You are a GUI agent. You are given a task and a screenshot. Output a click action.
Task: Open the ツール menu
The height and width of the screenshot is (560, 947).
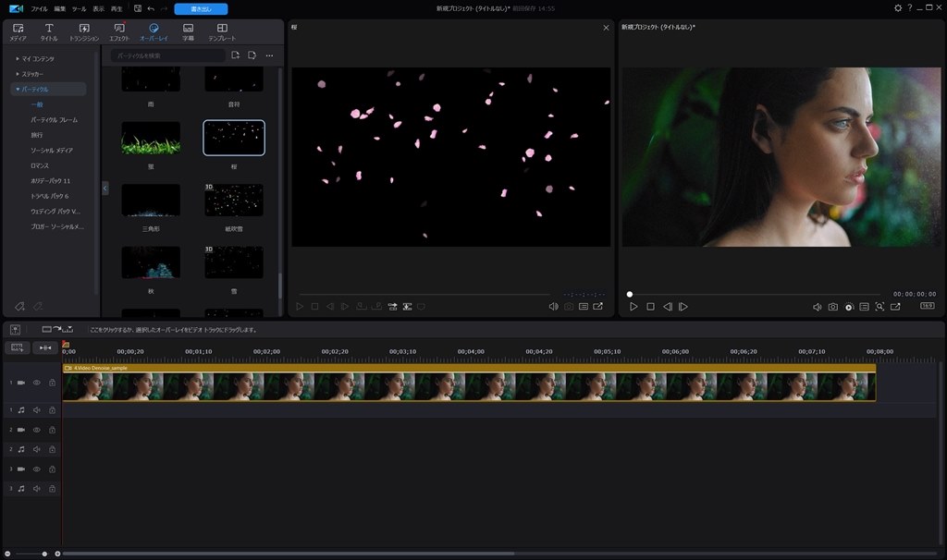point(80,8)
